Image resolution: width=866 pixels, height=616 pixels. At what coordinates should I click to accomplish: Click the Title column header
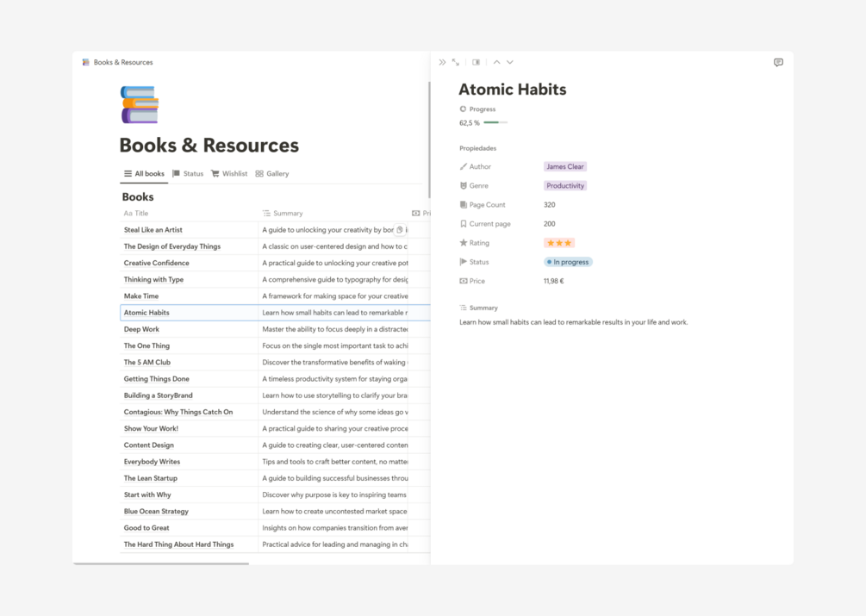point(136,214)
